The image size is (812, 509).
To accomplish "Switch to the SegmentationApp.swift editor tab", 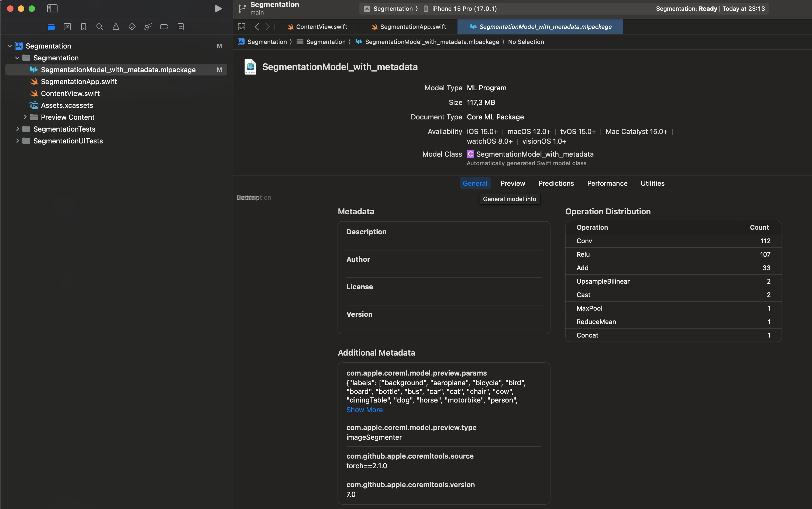I will [x=408, y=27].
